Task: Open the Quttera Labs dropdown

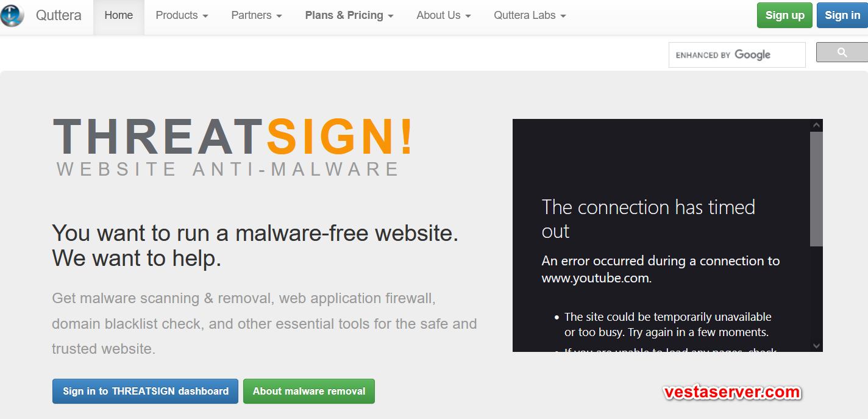Action: [530, 15]
